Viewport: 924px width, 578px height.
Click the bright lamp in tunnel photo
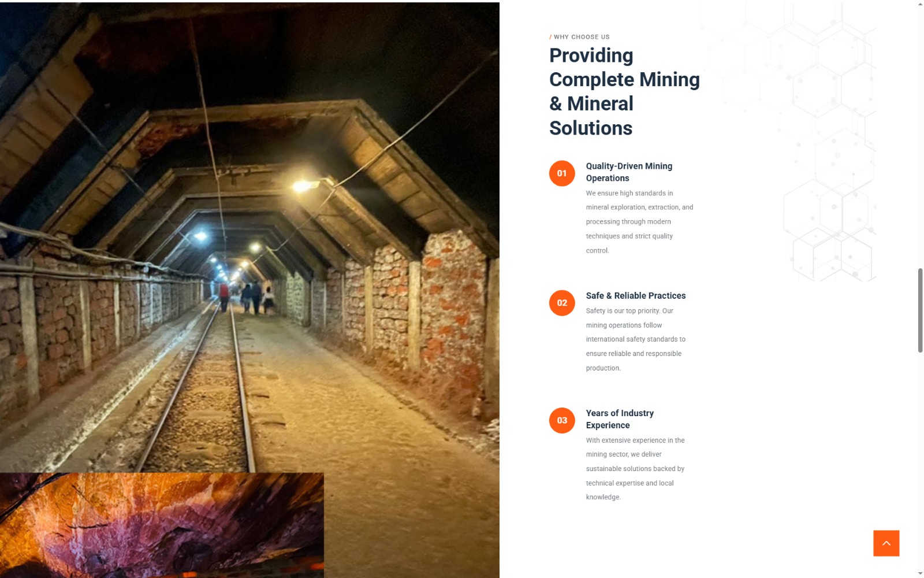pyautogui.click(x=302, y=186)
